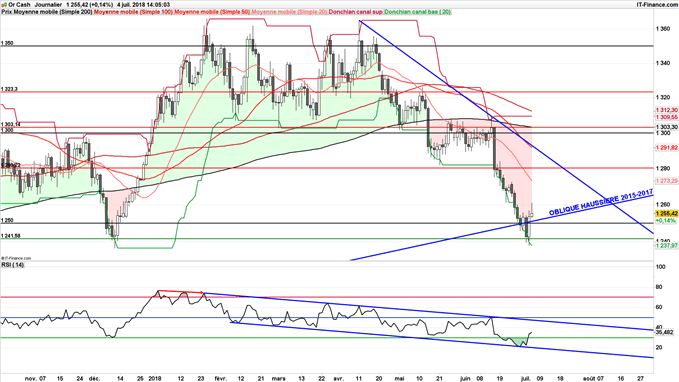Select the Donchian canal sup legend
This screenshot has width=679, height=382.
coord(356,12)
